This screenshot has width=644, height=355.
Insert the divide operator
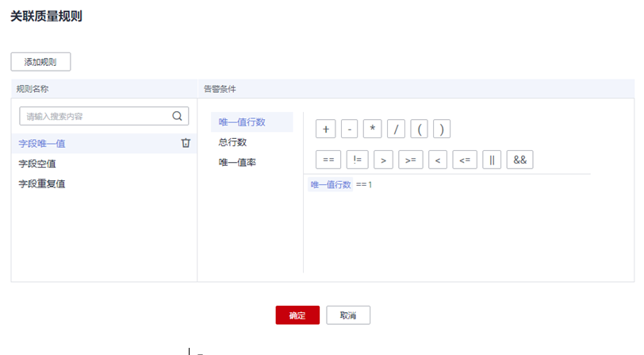[396, 129]
